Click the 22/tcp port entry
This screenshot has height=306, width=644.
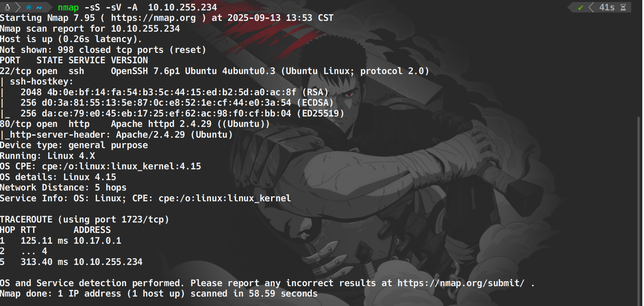(x=16, y=71)
